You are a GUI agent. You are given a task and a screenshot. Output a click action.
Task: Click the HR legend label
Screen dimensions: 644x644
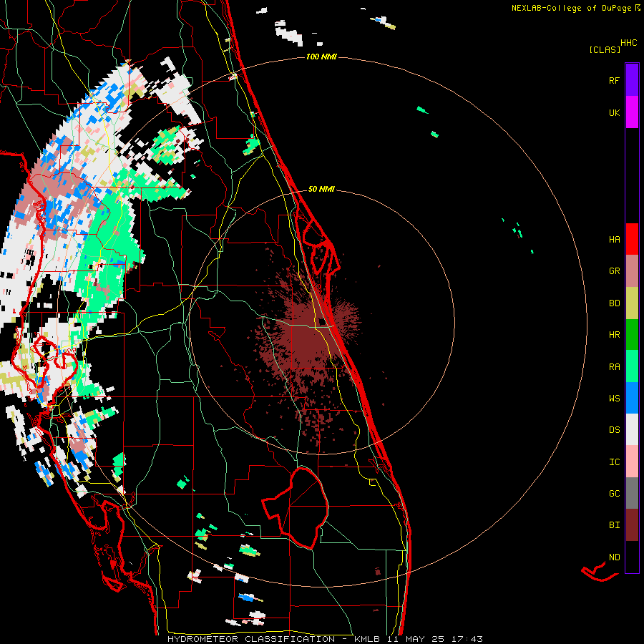coord(614,335)
